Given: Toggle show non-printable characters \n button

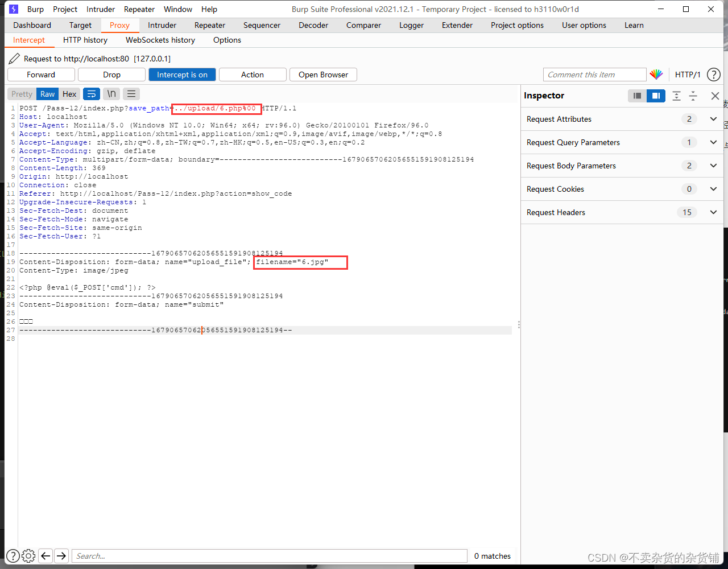Looking at the screenshot, I should pyautogui.click(x=111, y=94).
